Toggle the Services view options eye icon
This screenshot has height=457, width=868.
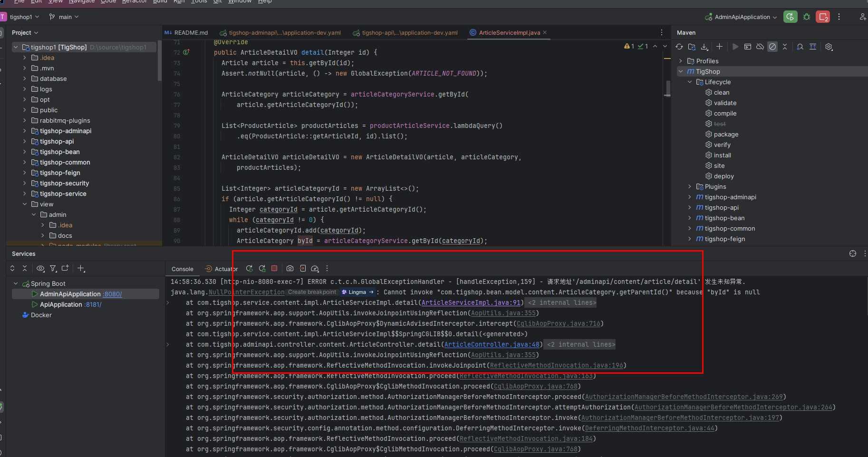(x=40, y=268)
